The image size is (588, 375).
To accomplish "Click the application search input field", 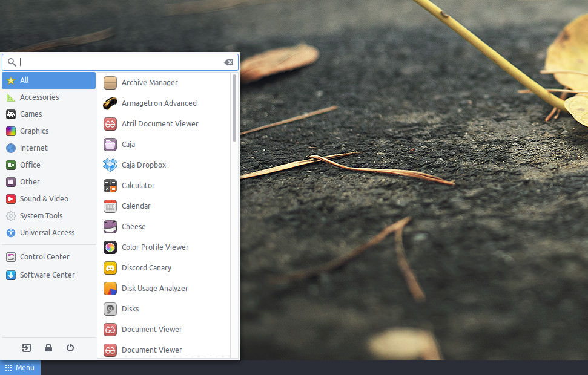I will coord(120,62).
